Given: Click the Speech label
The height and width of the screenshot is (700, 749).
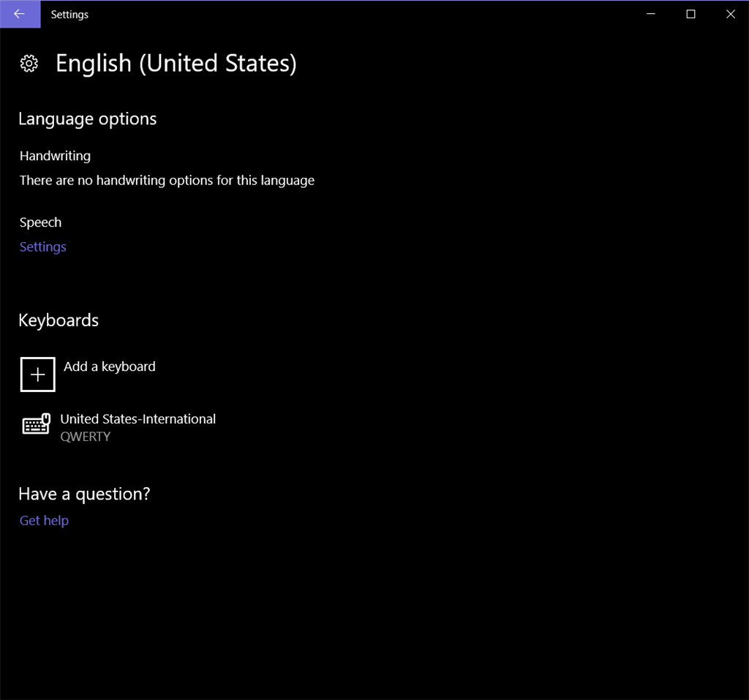Looking at the screenshot, I should [41, 222].
